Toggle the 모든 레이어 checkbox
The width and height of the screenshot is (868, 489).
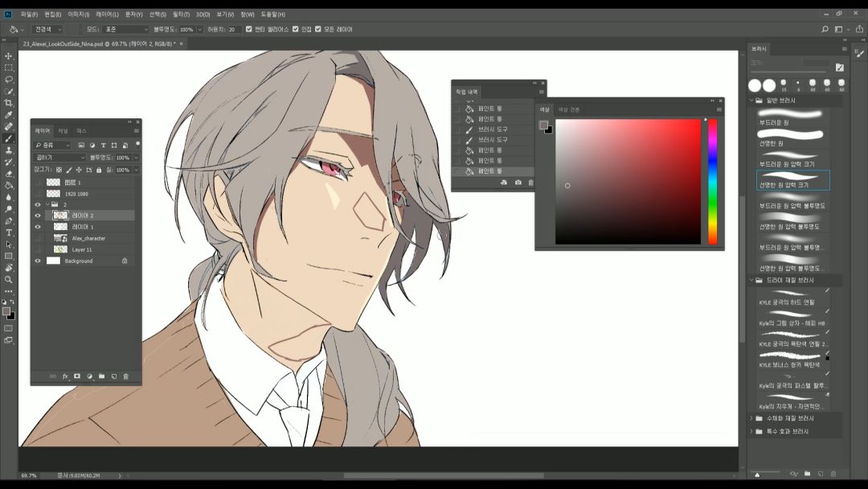[319, 29]
